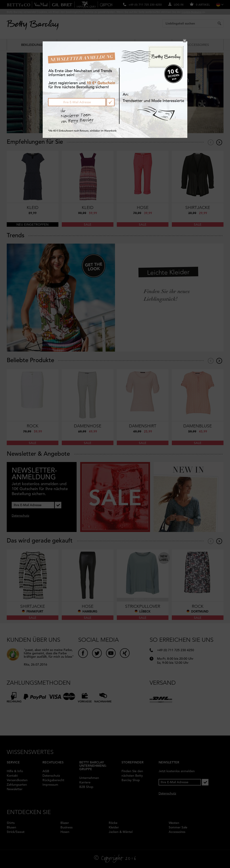Open the country flag language dropdown

coord(220,4)
